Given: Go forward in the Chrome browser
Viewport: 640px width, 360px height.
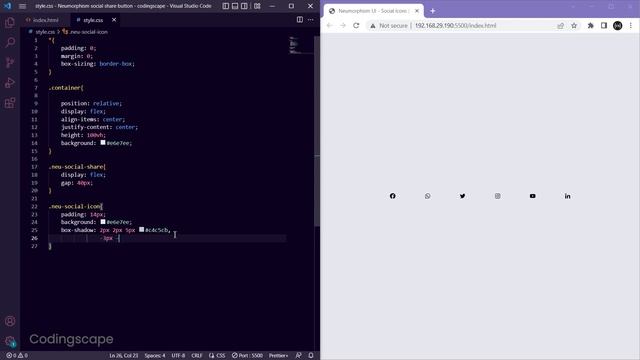Looking at the screenshot, I should 343,25.
